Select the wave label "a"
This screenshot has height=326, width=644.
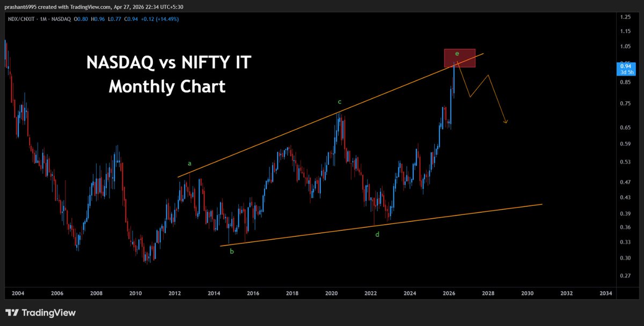pos(189,163)
